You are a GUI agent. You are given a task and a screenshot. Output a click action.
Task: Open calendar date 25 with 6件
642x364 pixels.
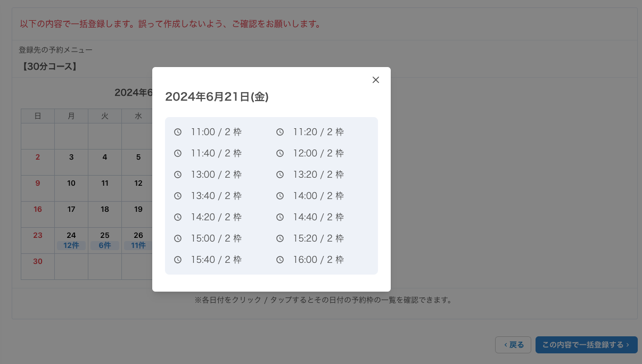pos(105,241)
